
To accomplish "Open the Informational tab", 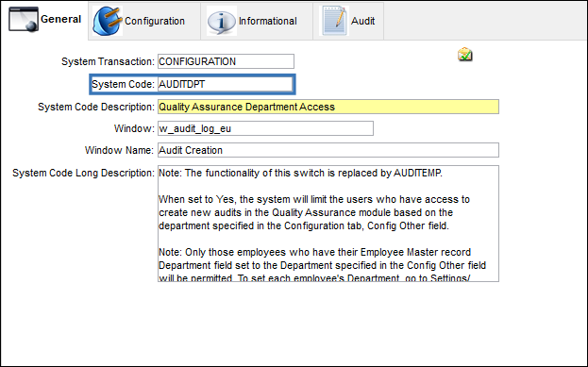I will [257, 21].
